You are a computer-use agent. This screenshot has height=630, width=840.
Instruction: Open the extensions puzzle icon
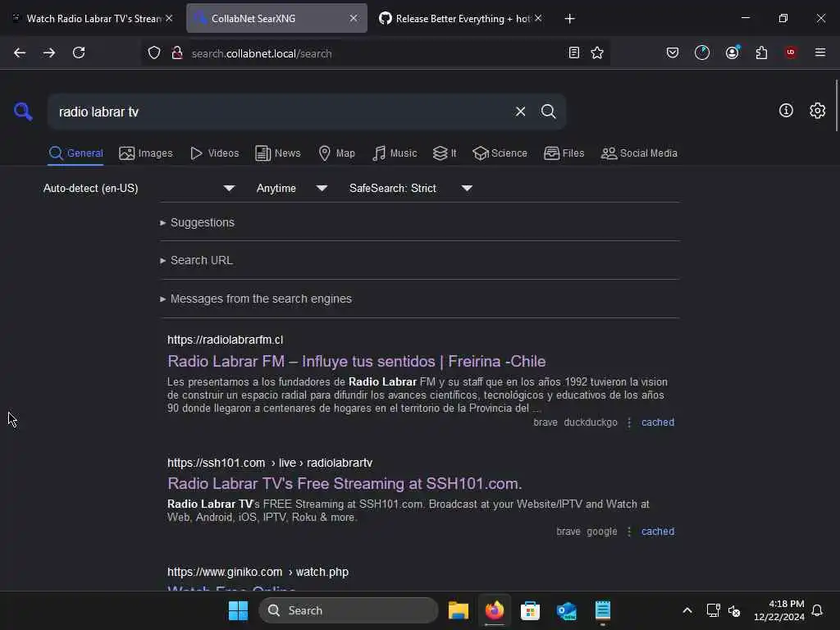point(761,52)
